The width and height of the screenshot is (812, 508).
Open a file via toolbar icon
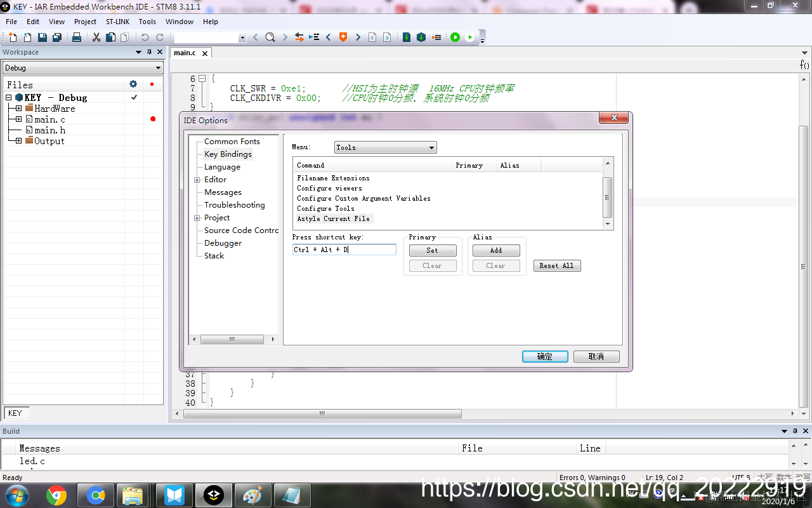[x=27, y=37]
